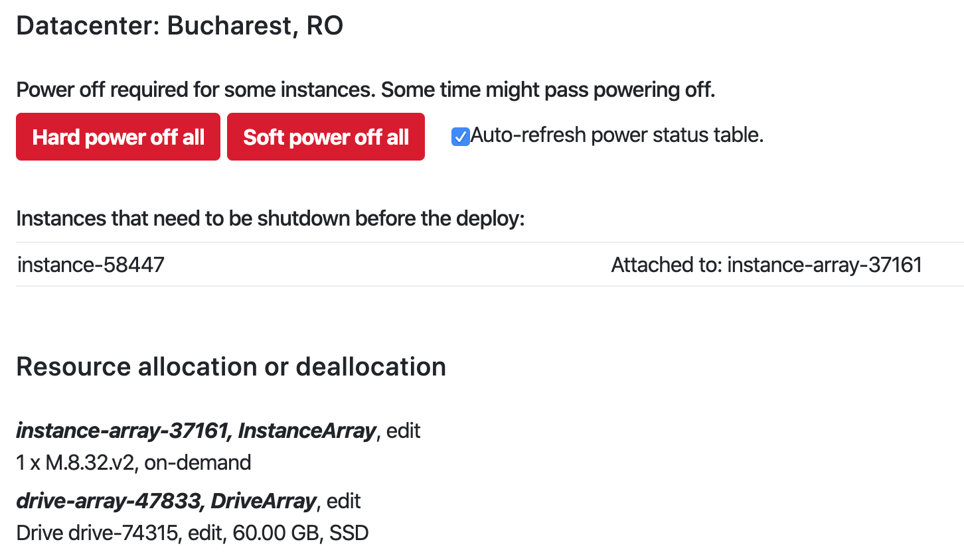This screenshot has width=964, height=560.
Task: Click the italic InstanceArray type word
Action: 307,431
